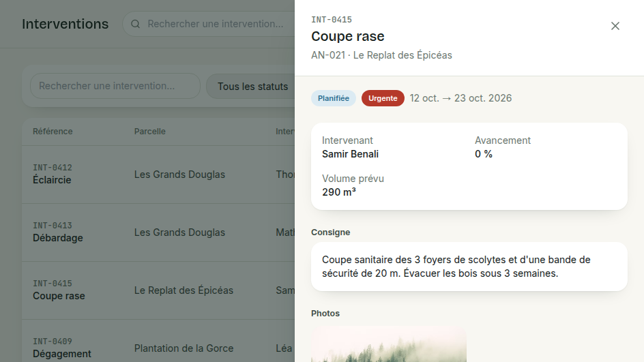The width and height of the screenshot is (644, 362).
Task: Click Les Grands Douglas in Éclaircie row
Action: click(179, 175)
